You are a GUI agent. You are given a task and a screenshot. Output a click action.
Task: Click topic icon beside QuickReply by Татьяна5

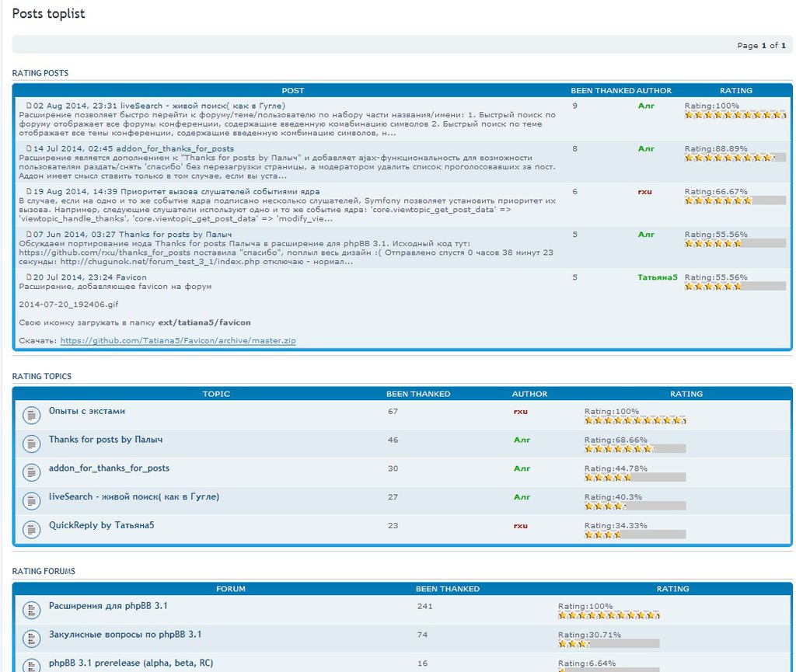[31, 530]
